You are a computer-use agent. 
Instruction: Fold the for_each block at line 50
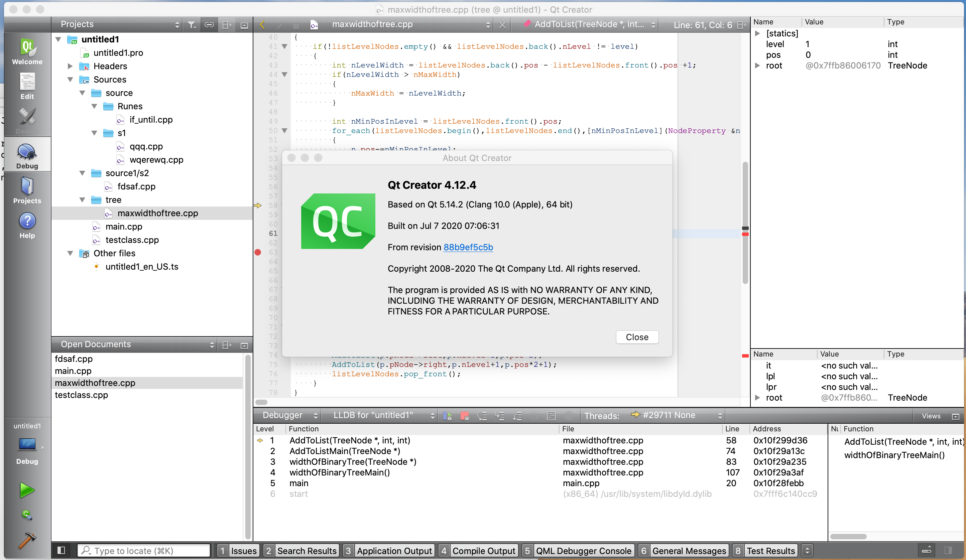pyautogui.click(x=284, y=131)
